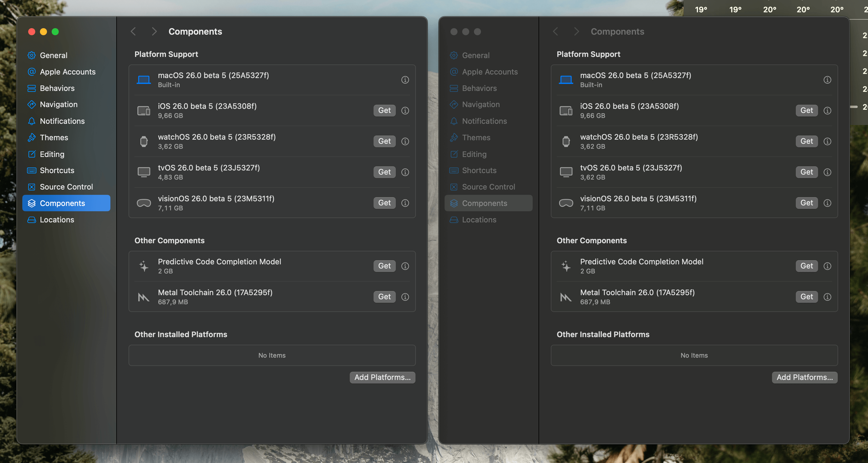
Task: Get iOS 26.0 beta 5 in right window
Action: click(807, 110)
